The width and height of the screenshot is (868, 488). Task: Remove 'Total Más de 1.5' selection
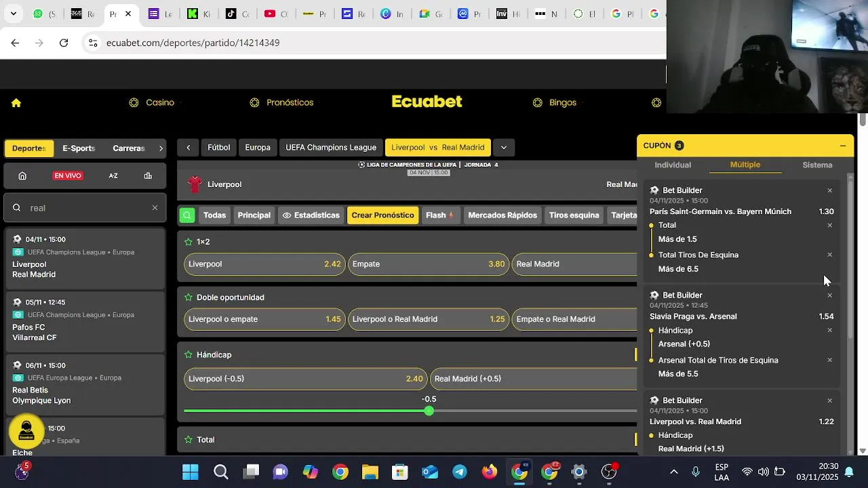(829, 225)
